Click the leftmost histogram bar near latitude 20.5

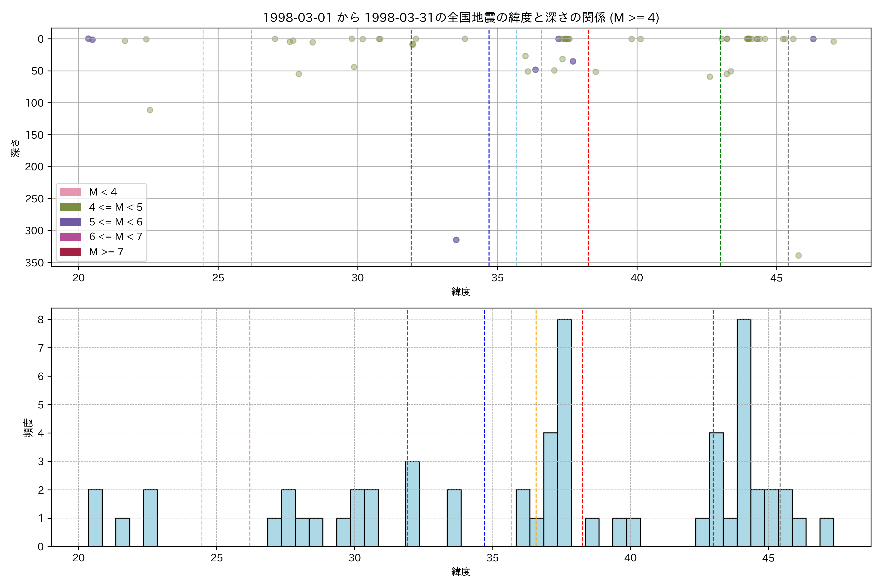click(95, 518)
